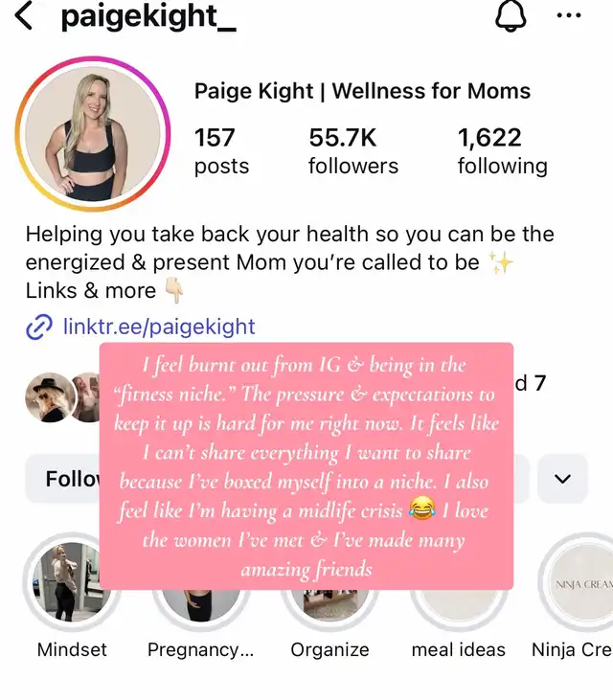This screenshot has width=613, height=700.
Task: Open the three-dot more options menu
Action: (569, 15)
